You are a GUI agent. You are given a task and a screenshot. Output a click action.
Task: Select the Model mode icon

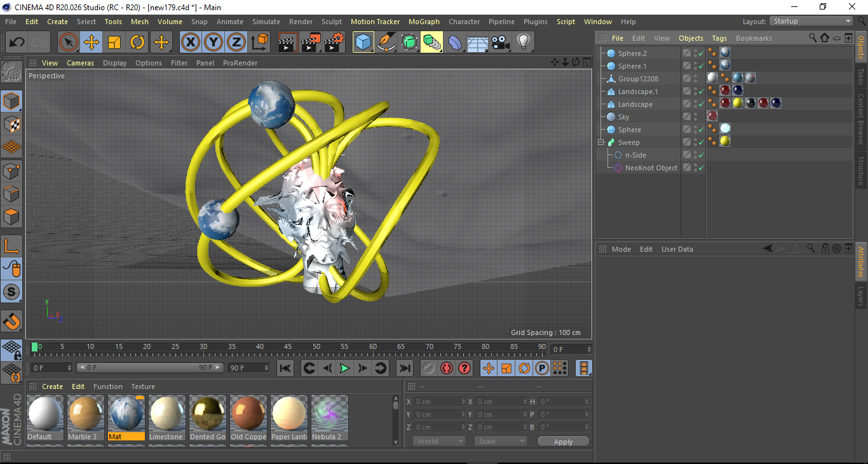point(11,101)
